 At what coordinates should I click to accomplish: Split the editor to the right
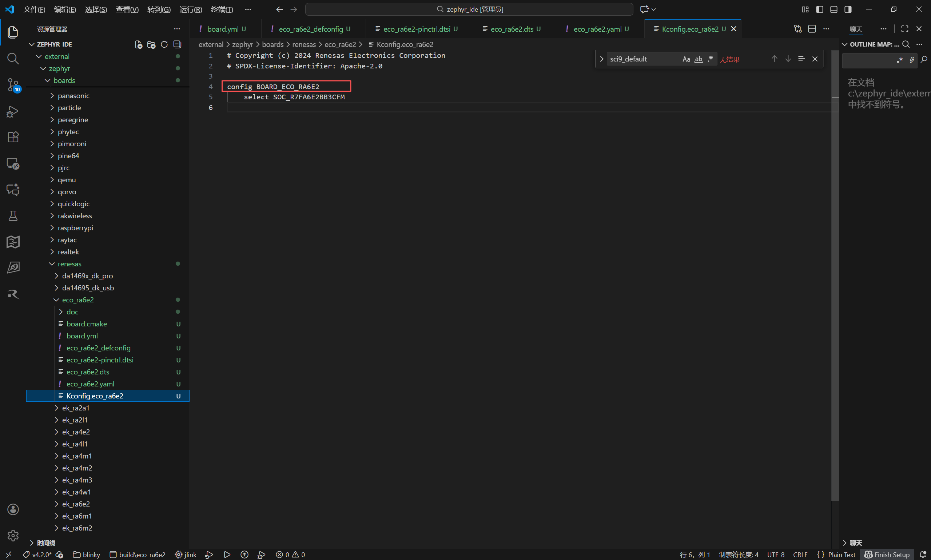point(812,29)
